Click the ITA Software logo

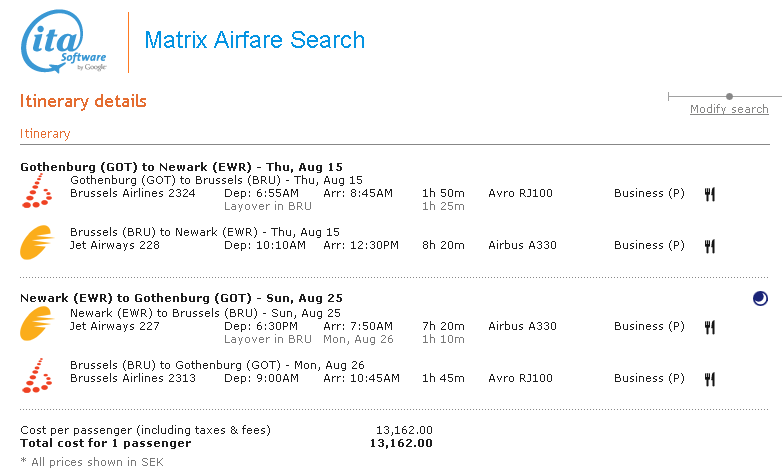click(x=64, y=43)
